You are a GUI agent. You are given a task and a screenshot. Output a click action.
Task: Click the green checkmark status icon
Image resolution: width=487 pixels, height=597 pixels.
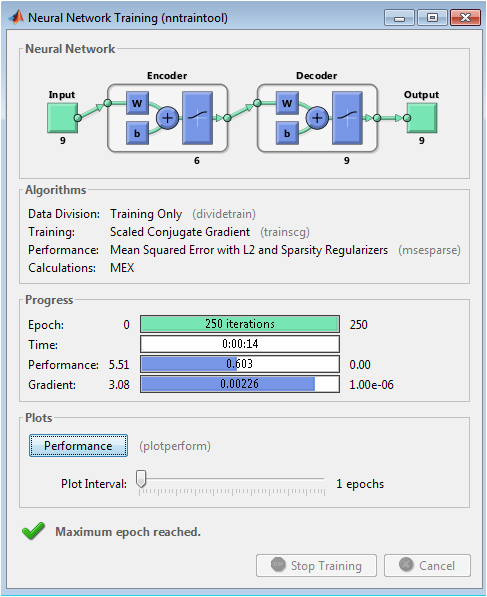click(x=33, y=531)
